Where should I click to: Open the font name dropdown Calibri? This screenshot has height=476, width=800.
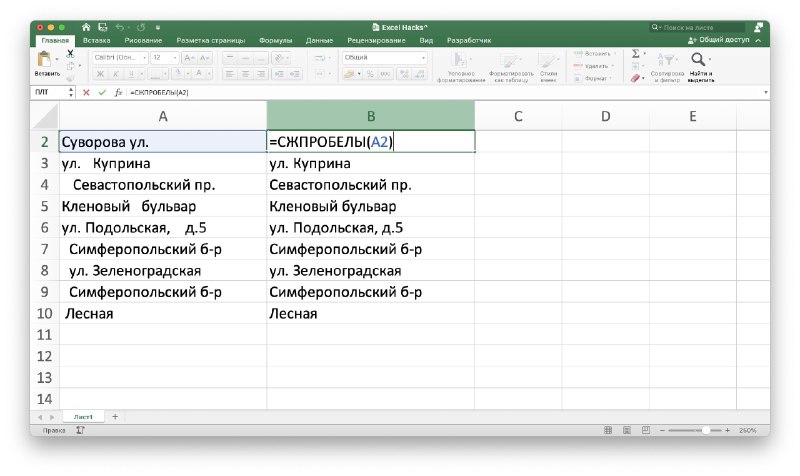tap(120, 58)
